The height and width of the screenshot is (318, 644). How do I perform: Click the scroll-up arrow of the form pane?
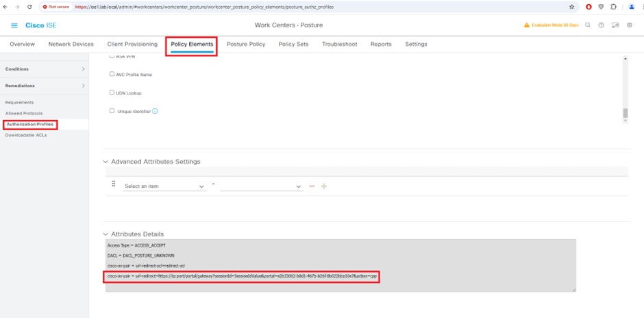click(x=626, y=59)
